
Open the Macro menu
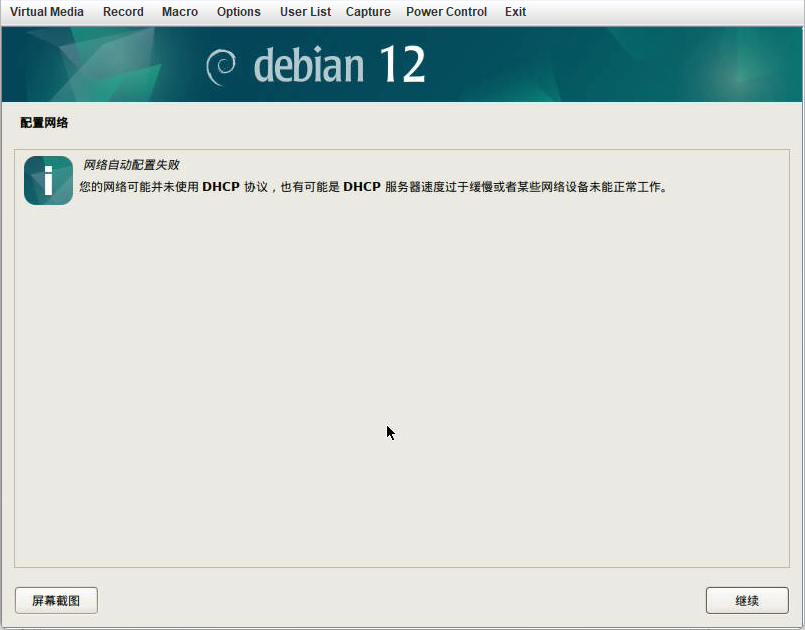[180, 12]
